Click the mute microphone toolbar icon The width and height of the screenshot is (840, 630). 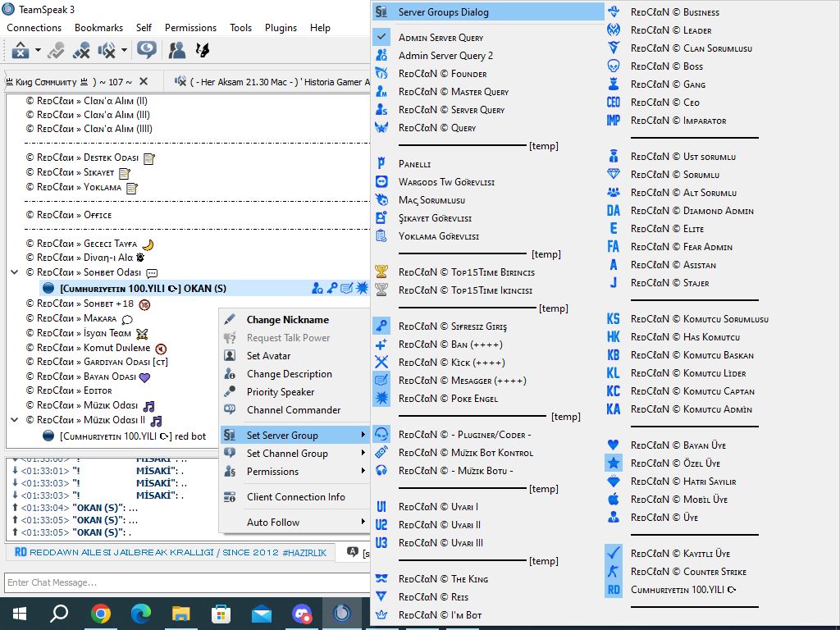81,50
